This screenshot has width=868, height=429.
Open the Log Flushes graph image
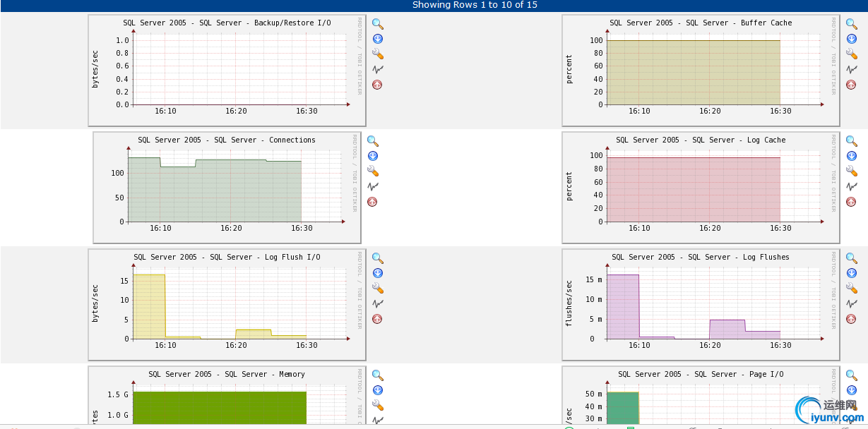701,304
